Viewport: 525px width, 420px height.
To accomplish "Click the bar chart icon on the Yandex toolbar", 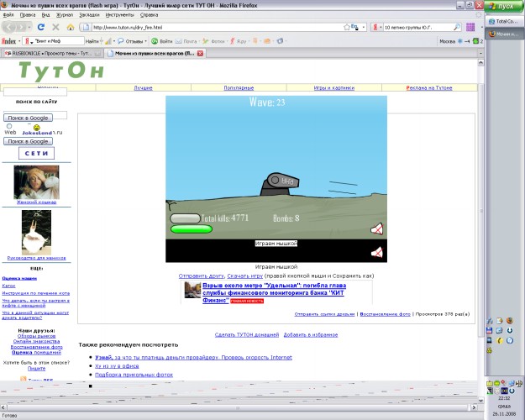I will click(108, 41).
